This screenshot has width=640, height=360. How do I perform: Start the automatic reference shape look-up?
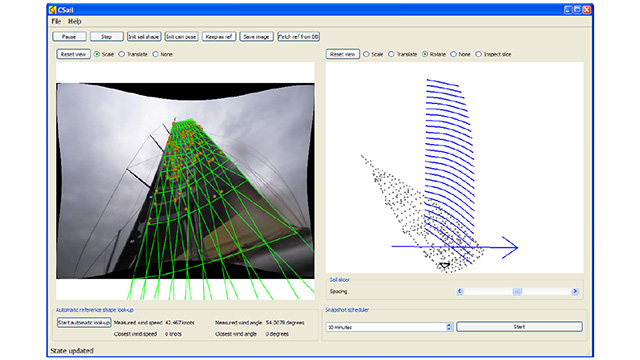pyautogui.click(x=84, y=322)
